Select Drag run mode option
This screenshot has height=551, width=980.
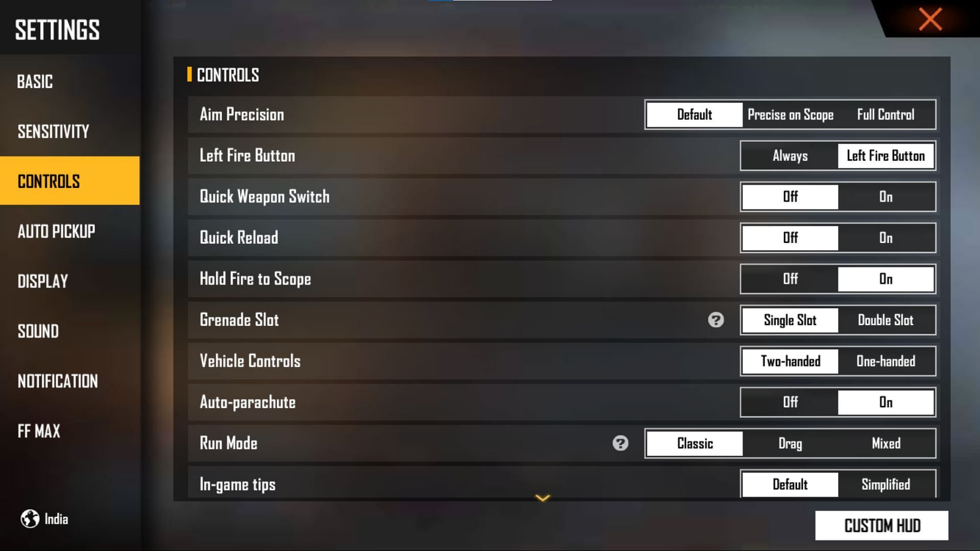pyautogui.click(x=790, y=443)
